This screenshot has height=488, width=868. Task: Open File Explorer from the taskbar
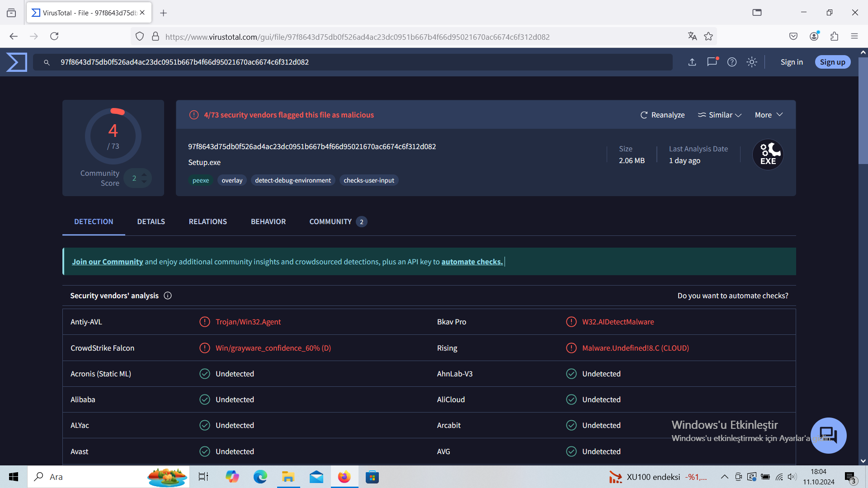point(288,477)
